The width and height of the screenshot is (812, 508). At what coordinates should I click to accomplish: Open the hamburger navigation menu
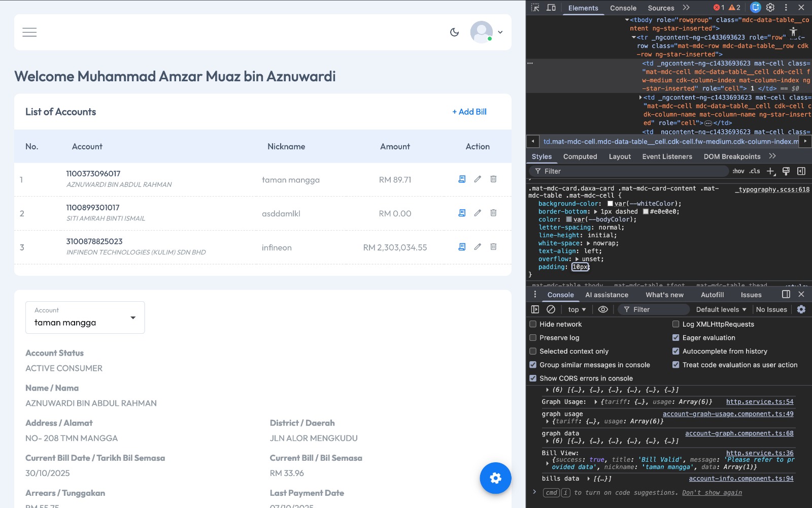click(x=29, y=32)
